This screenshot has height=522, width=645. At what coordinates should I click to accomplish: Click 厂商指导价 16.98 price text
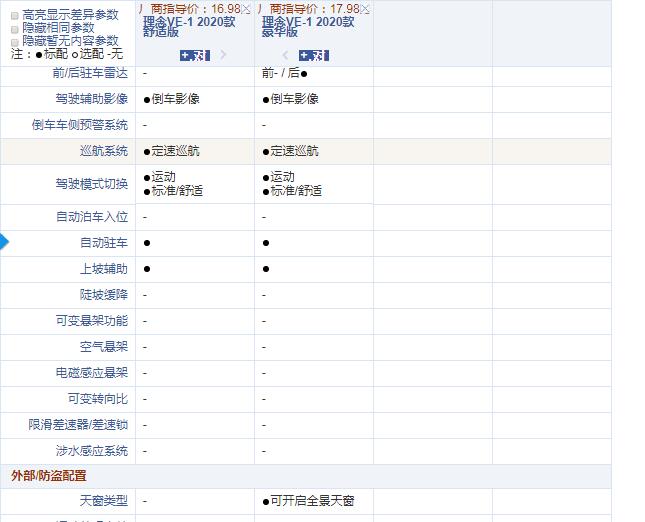(x=190, y=9)
